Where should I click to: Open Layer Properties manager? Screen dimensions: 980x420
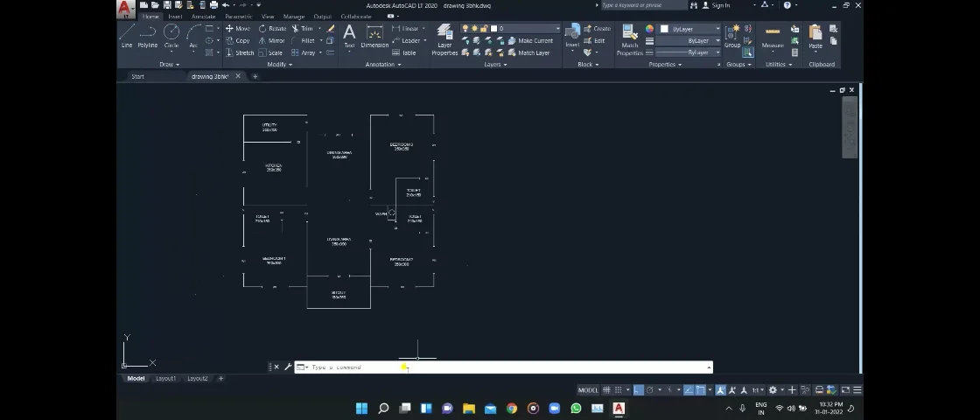444,40
